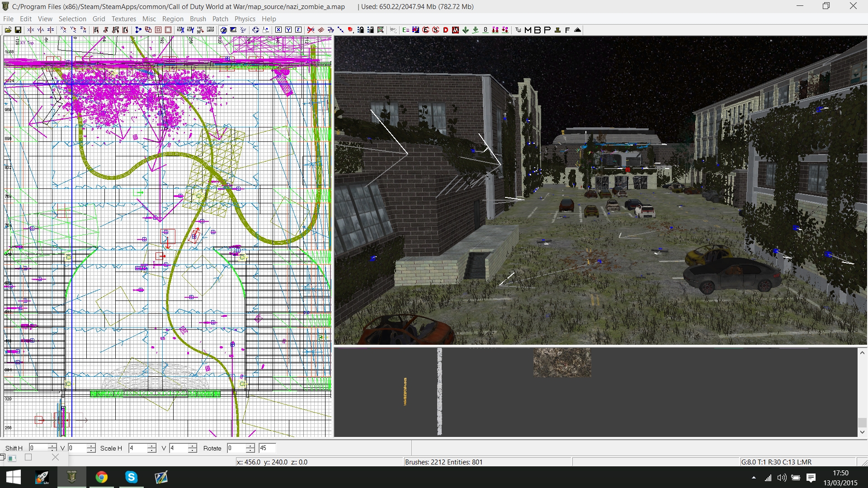Image resolution: width=868 pixels, height=488 pixels.
Task: Click the plain green down-arrow icon
Action: click(466, 30)
